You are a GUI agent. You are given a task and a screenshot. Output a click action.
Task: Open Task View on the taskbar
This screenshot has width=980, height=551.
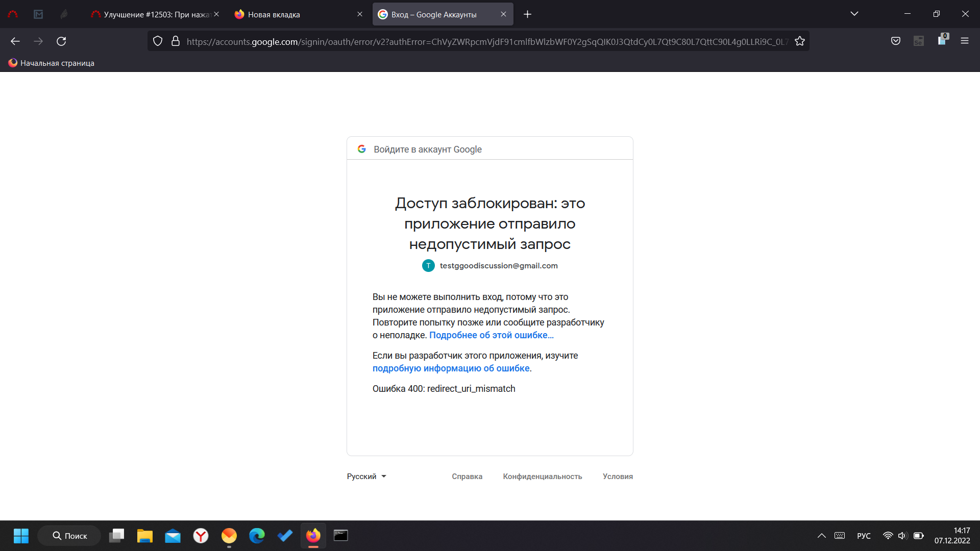(117, 536)
